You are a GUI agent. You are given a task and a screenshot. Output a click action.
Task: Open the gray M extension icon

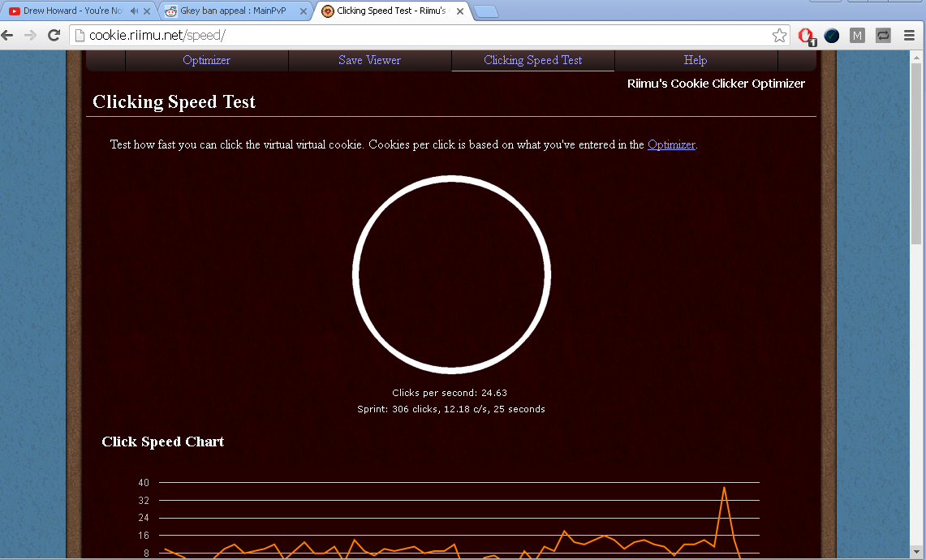(857, 36)
